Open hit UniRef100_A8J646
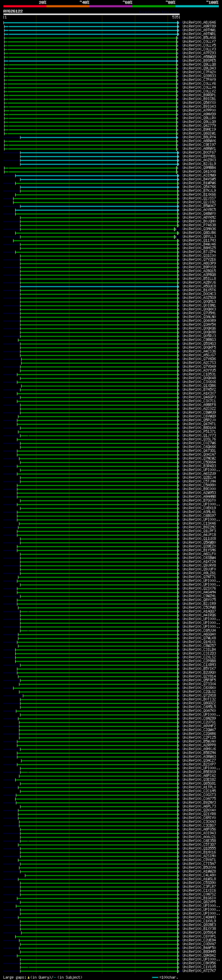222x980 pixels. (199, 23)
